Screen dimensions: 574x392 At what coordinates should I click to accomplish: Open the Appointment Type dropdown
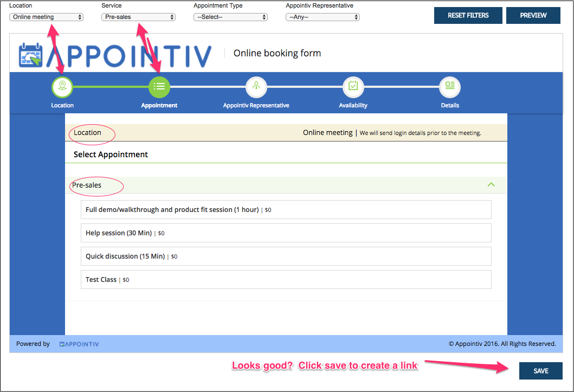[230, 17]
